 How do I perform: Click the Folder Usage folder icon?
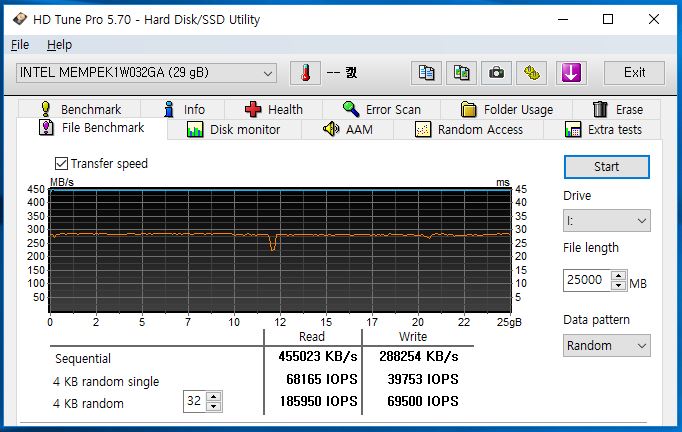[x=468, y=109]
